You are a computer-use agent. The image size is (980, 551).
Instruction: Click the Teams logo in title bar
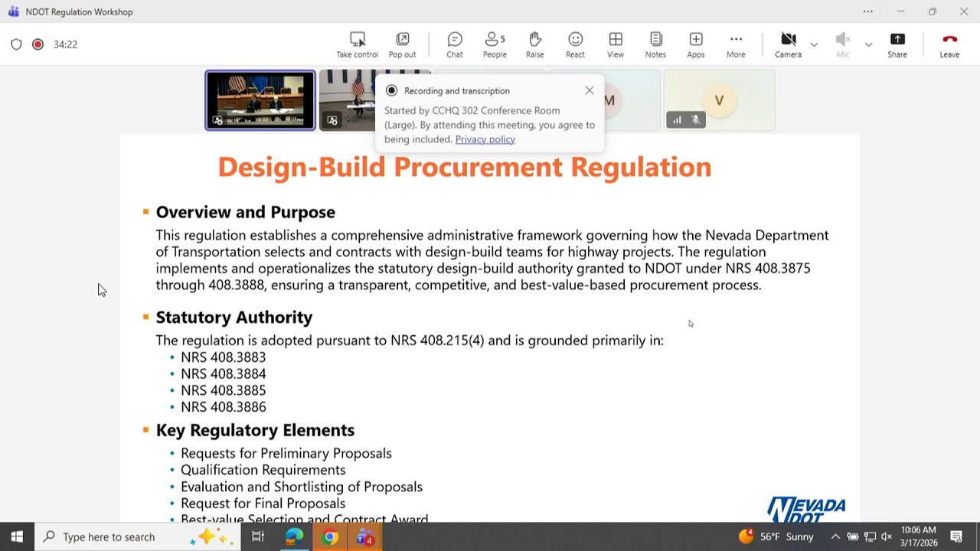click(x=13, y=11)
